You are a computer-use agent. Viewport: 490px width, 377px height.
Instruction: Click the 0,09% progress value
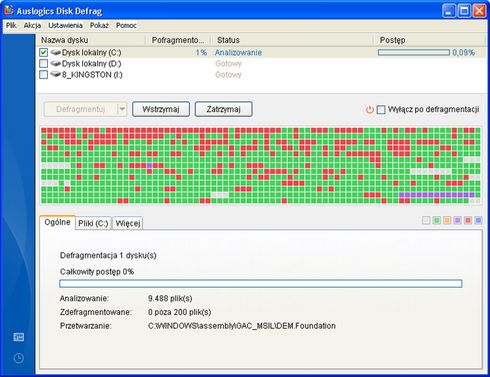[463, 52]
